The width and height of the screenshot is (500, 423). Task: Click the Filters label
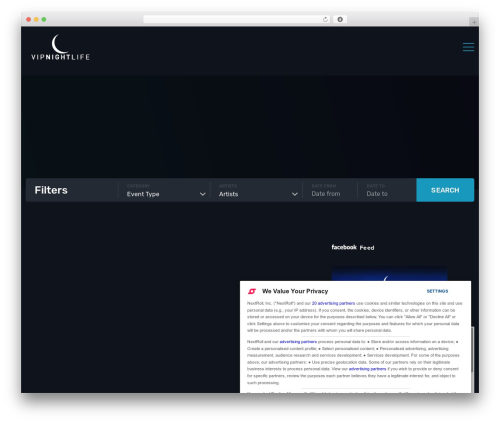point(51,190)
